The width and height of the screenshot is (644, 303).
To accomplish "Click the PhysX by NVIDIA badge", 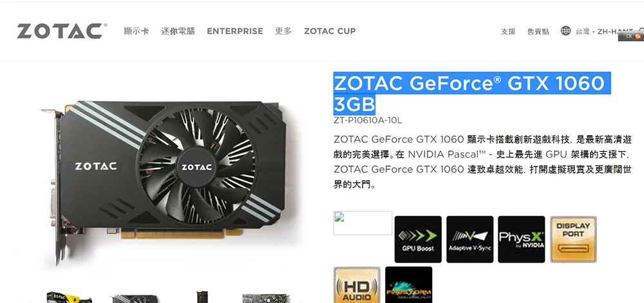I will click(521, 239).
